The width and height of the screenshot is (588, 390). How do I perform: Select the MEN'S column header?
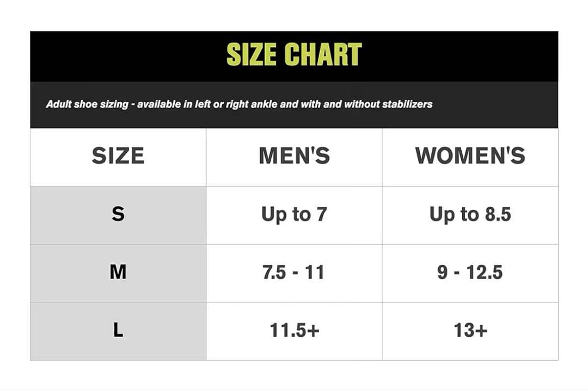tap(294, 156)
